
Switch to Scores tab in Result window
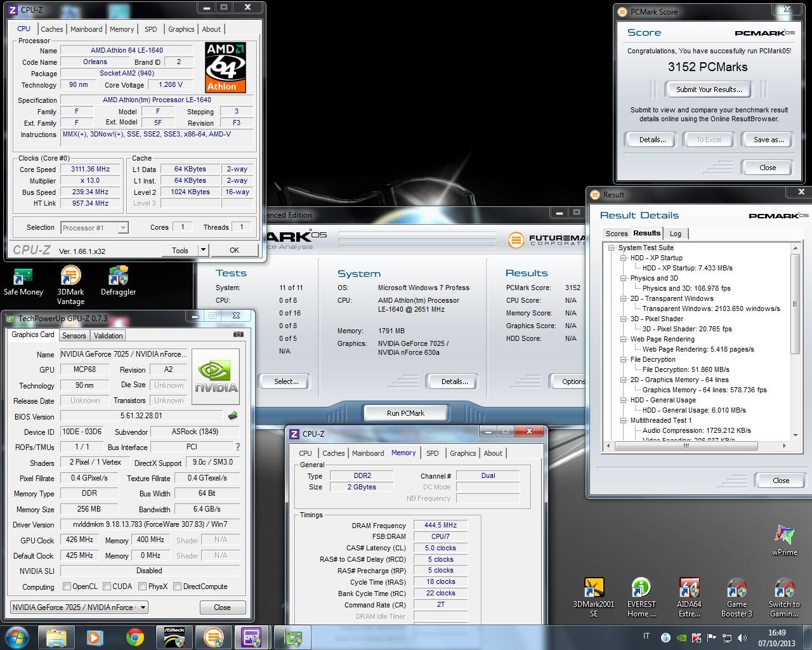click(x=617, y=234)
